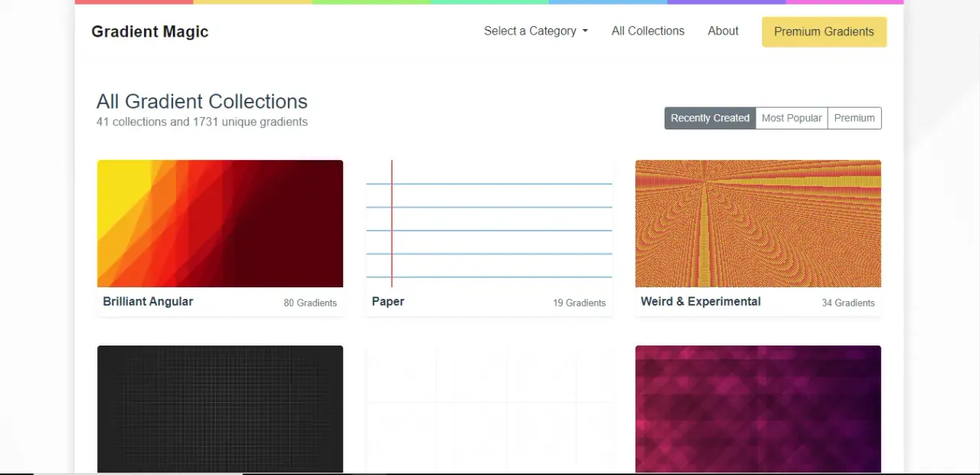Open the Weird & Experimental orange thumbnail
This screenshot has width=980, height=475.
[x=758, y=224]
